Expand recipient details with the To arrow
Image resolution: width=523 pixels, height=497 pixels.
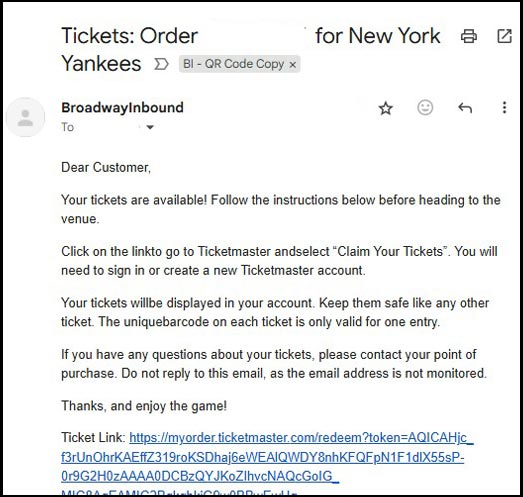pos(150,127)
